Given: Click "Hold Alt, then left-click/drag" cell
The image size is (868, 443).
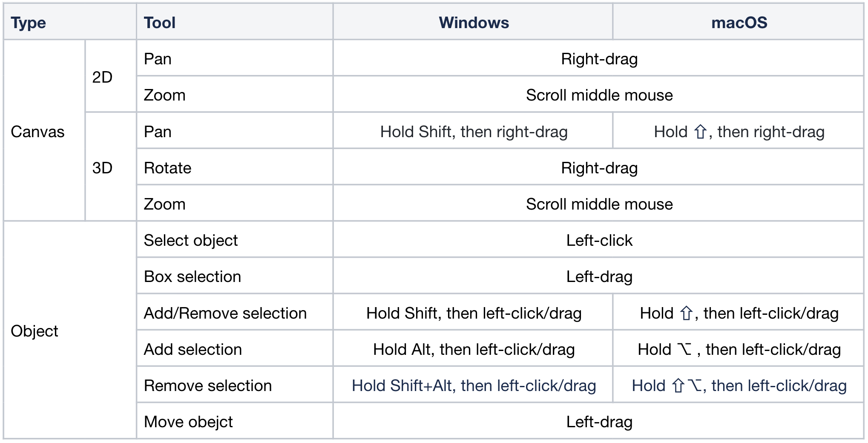Looking at the screenshot, I should coord(474,349).
